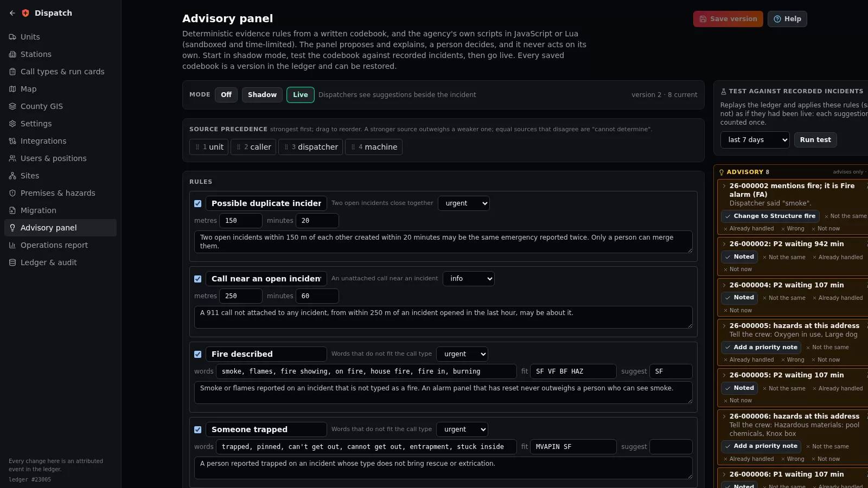Open severity dropdown for Possible duplicate rule
868x488 pixels.
point(464,203)
